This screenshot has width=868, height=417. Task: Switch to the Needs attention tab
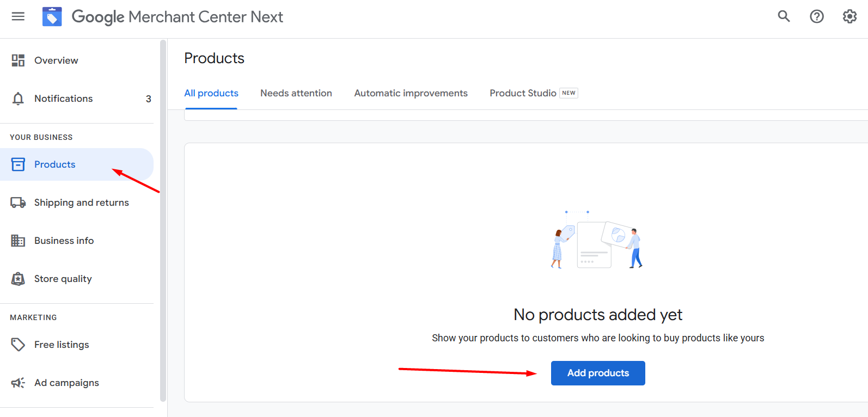pyautogui.click(x=296, y=93)
